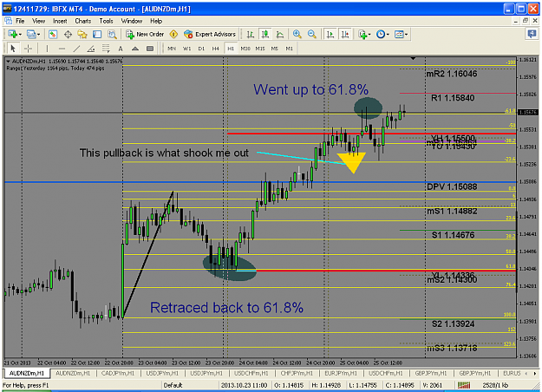Switch chart to Candlesticks style
This screenshot has width=542, height=392.
coord(265,34)
